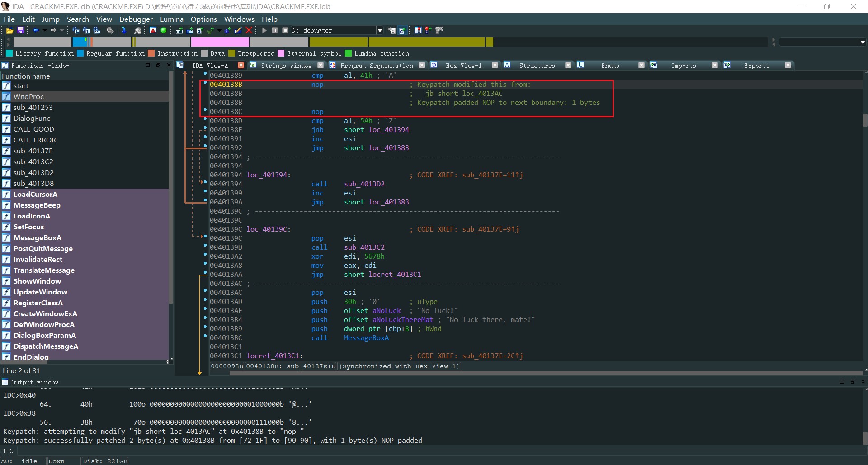Image resolution: width=868 pixels, height=465 pixels.
Task: Save the database with the floppy icon
Action: coord(20,30)
